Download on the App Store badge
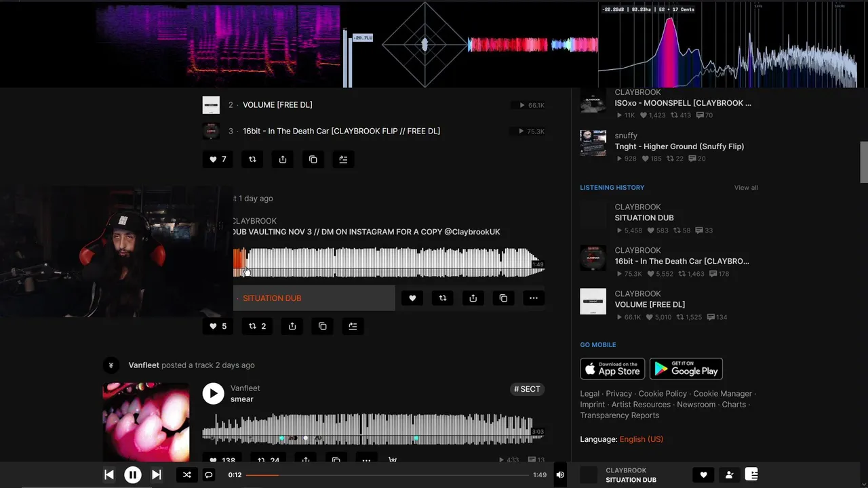Image resolution: width=868 pixels, height=488 pixels. tap(612, 369)
